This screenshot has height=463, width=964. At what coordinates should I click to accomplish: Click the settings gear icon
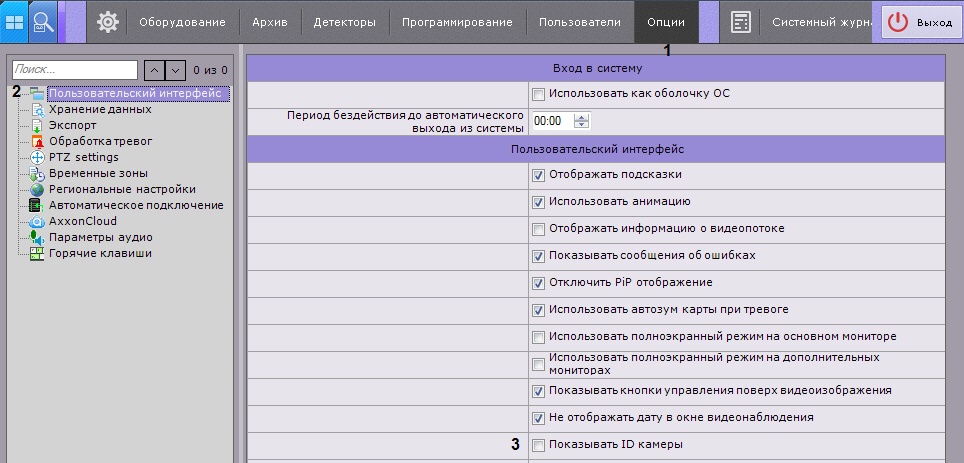tap(108, 22)
